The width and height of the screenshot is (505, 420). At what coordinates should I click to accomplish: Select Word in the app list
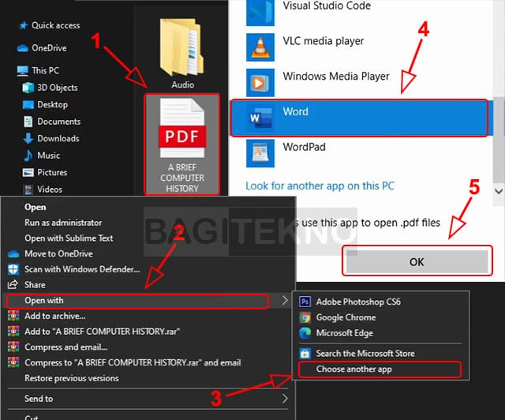click(361, 118)
